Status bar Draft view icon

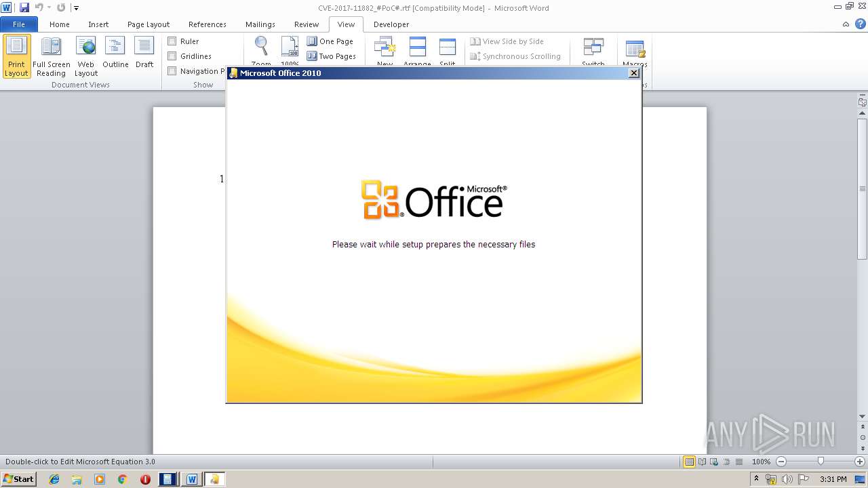point(738,462)
